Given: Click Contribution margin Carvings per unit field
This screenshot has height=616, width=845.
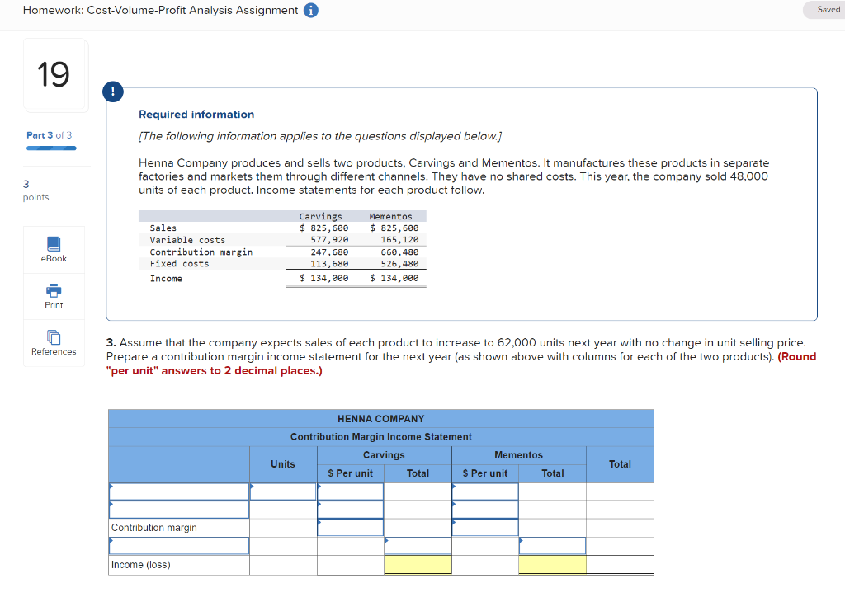Looking at the screenshot, I should 350,528.
